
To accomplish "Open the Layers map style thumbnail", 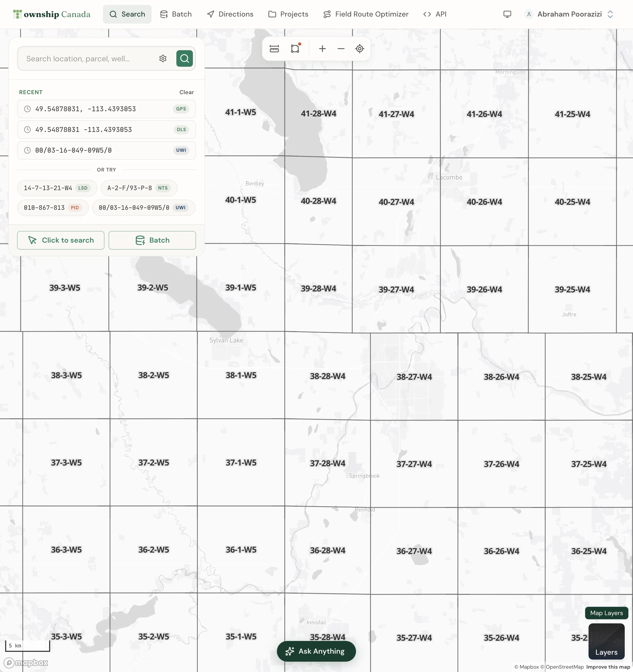I will tap(606, 641).
